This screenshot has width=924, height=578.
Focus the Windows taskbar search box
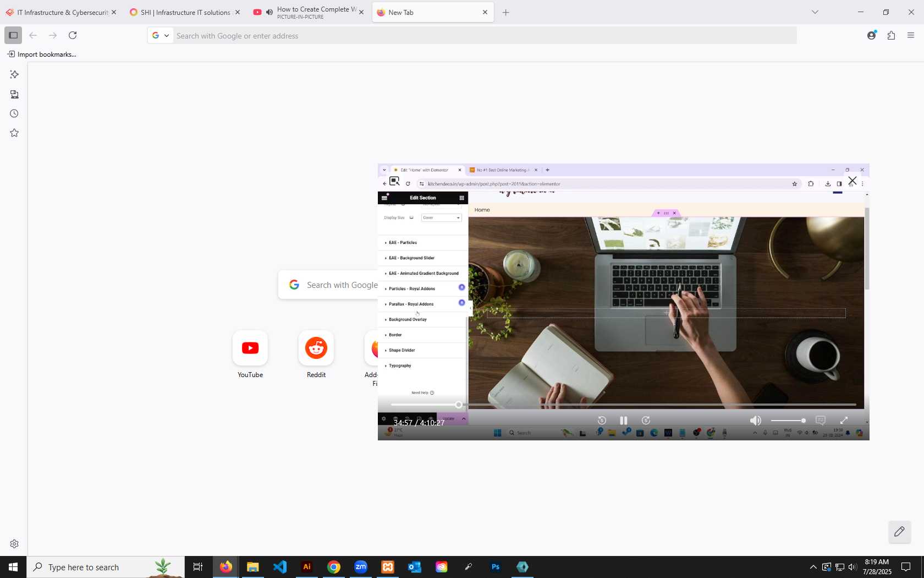coord(106,567)
